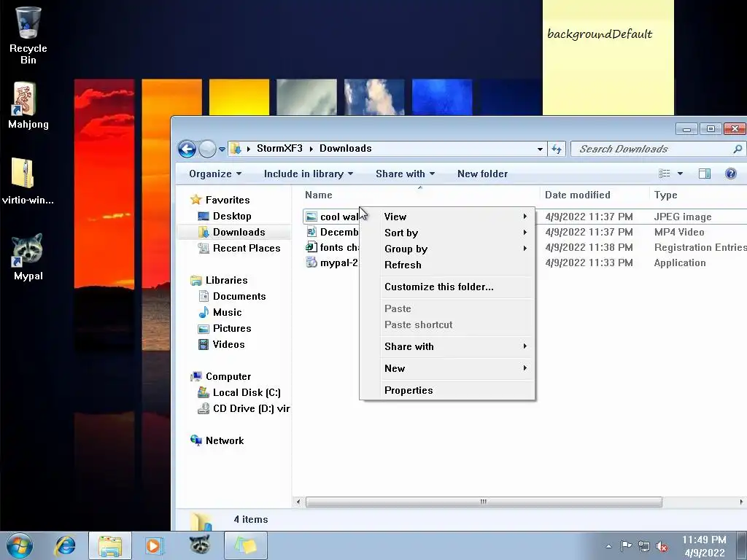
Task: Select the December MP4 video file icon
Action: [x=311, y=232]
